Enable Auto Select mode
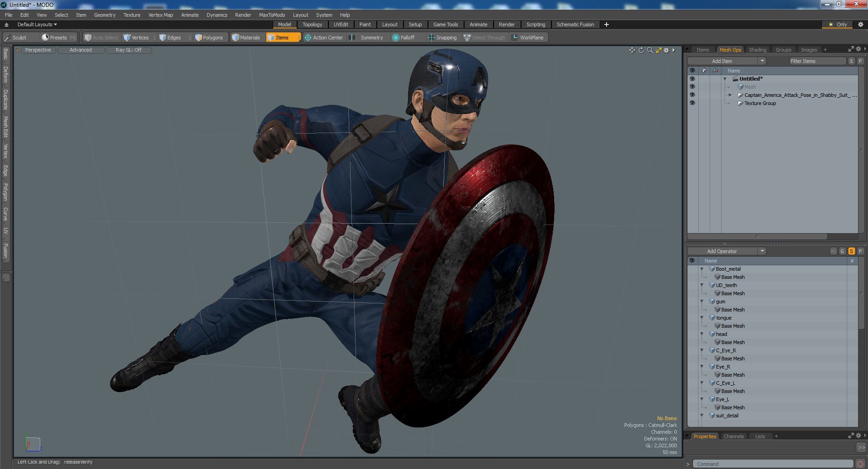868x469 pixels. [x=101, y=38]
